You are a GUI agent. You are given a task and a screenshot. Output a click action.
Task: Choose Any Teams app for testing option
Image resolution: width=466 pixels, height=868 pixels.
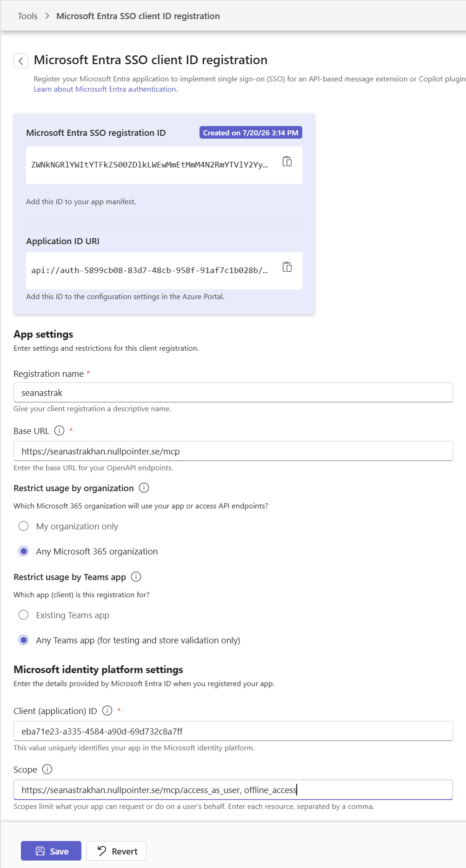point(24,640)
